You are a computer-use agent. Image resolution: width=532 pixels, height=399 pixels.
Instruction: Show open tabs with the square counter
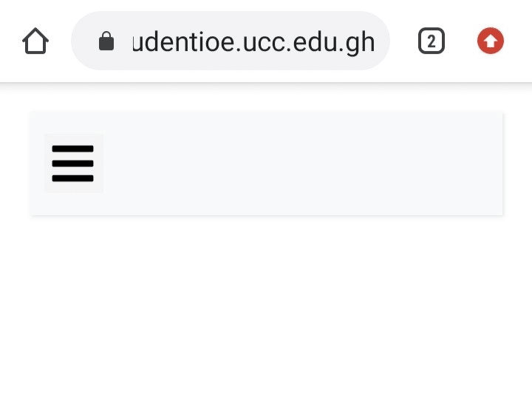pos(432,41)
